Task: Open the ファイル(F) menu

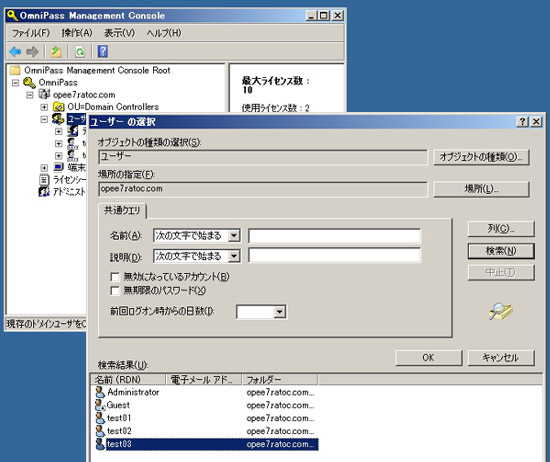Action: [x=31, y=33]
